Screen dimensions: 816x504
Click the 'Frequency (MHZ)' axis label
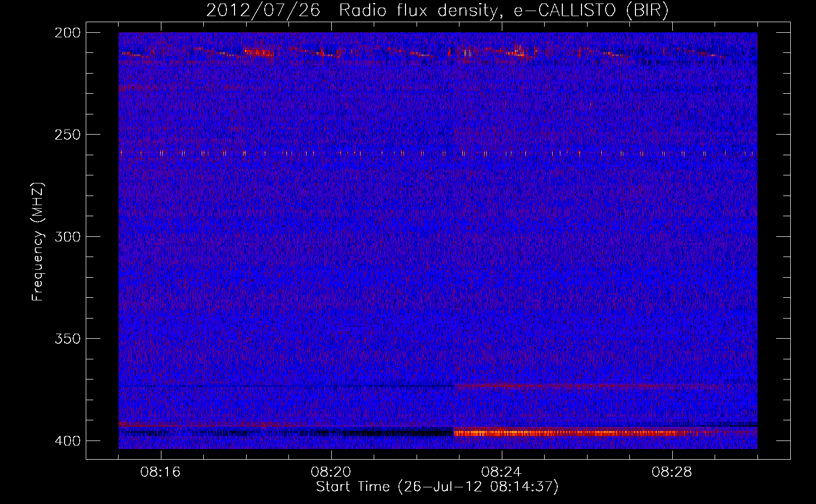point(38,241)
